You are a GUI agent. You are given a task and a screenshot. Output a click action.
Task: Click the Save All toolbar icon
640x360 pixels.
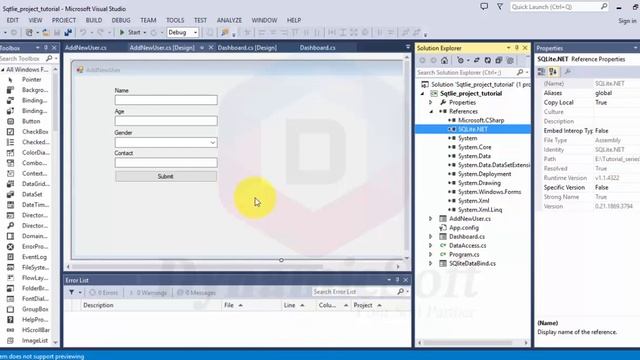point(68,32)
